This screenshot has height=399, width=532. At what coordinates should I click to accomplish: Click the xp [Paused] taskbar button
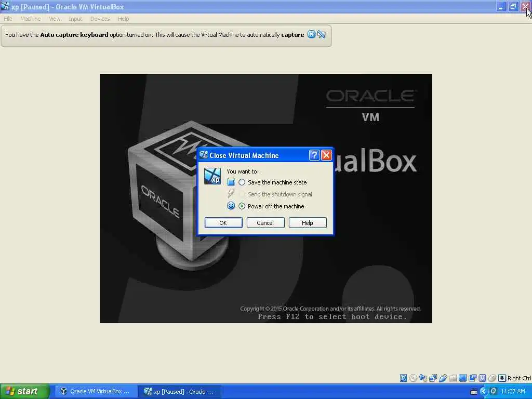click(x=180, y=391)
